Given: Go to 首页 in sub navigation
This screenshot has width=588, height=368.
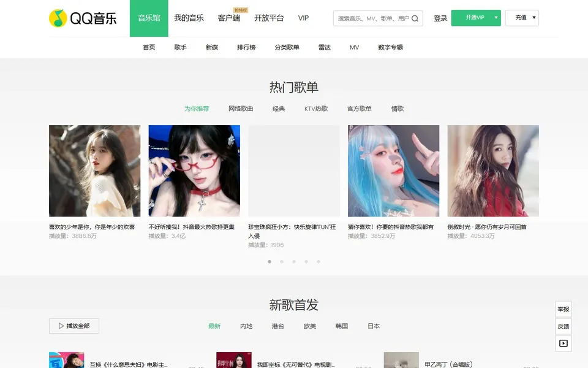Looking at the screenshot, I should coord(149,47).
